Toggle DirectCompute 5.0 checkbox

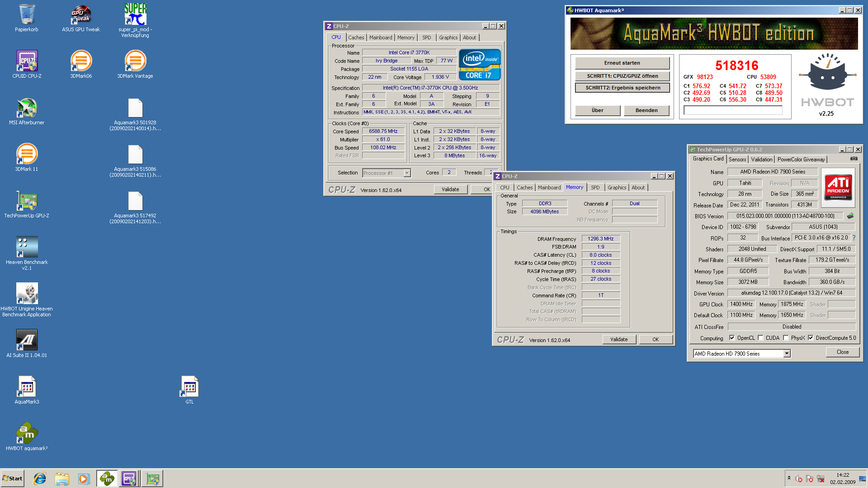pyautogui.click(x=811, y=338)
